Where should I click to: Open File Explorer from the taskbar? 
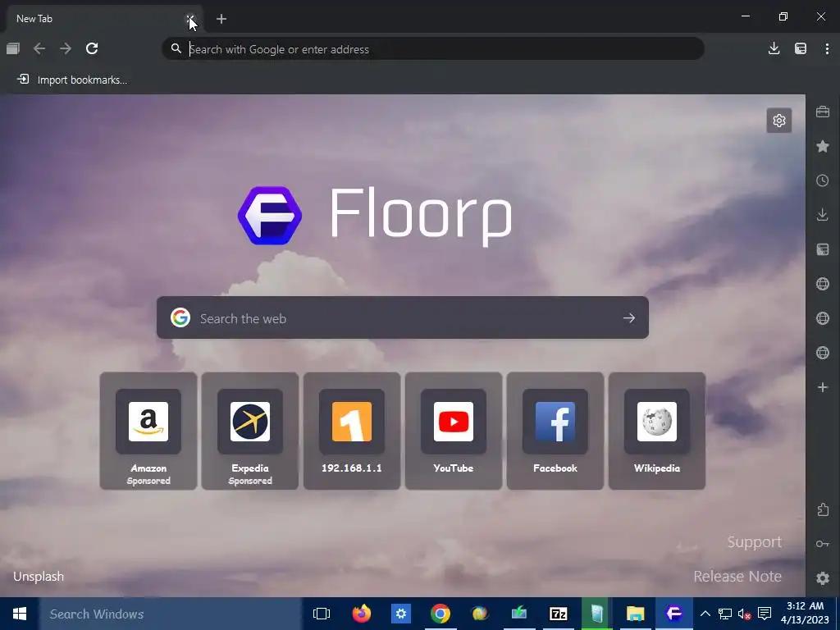(x=636, y=614)
